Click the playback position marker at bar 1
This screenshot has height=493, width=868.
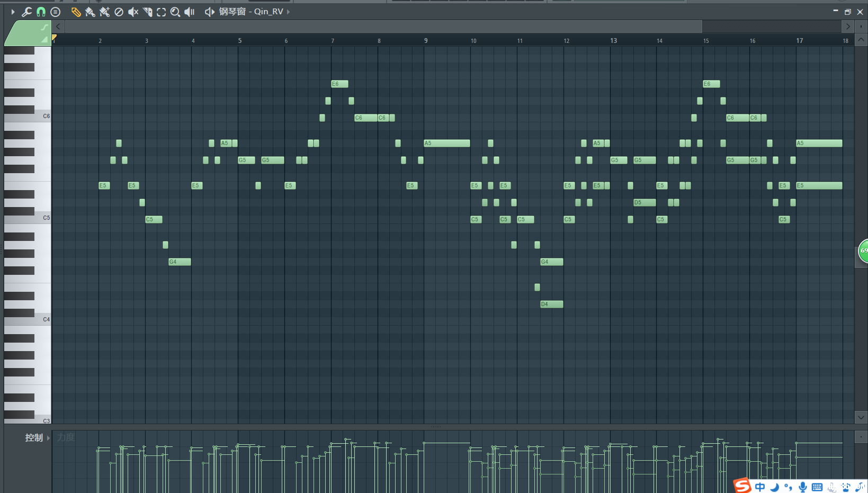tap(54, 38)
